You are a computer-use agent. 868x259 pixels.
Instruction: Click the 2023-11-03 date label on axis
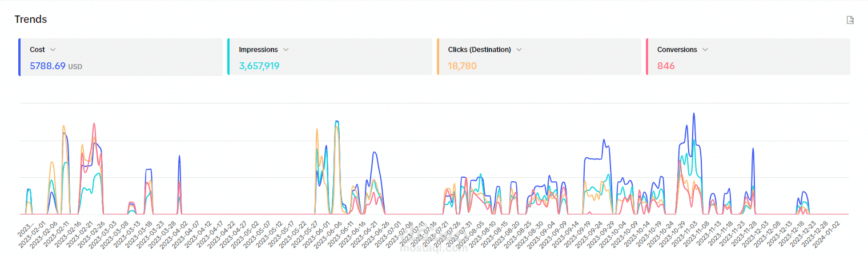click(685, 234)
